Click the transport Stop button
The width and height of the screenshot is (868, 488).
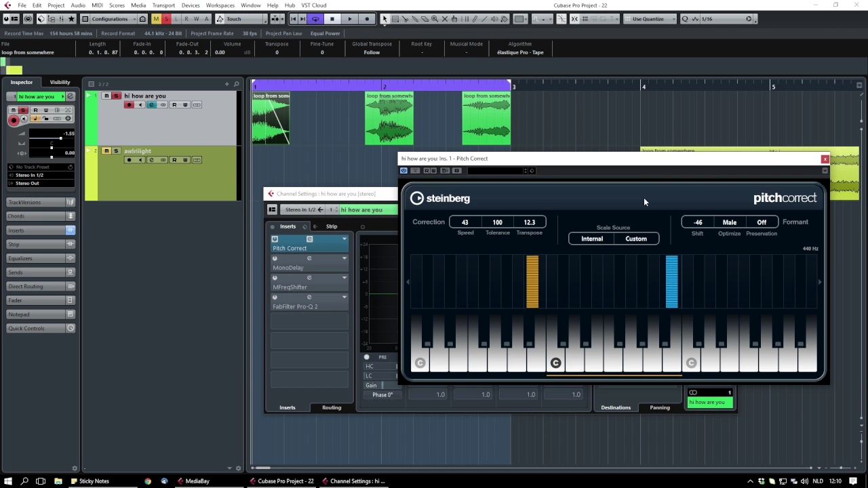click(332, 19)
